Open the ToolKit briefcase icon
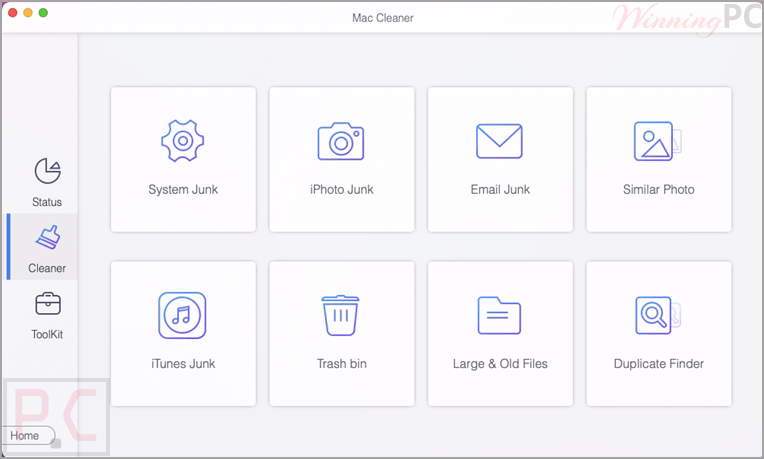Screen dimensions: 764x459 48,304
